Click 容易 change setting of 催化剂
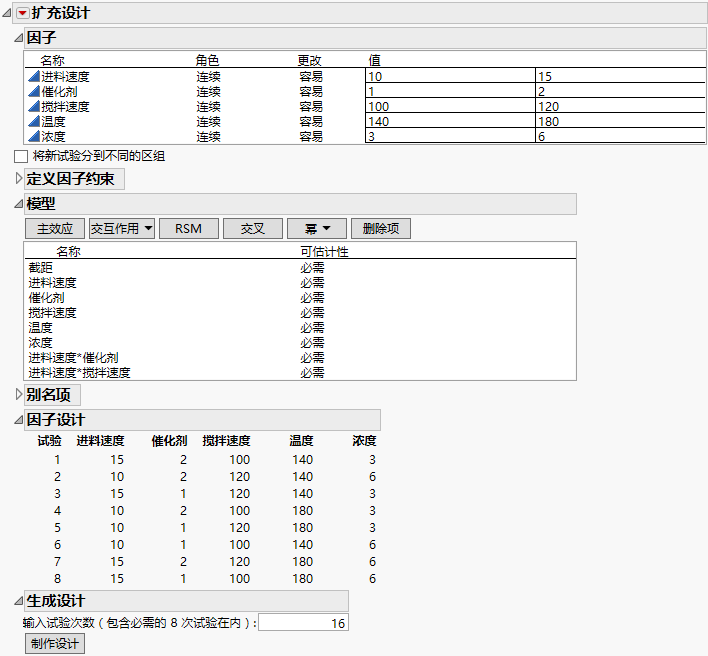 coord(311,92)
